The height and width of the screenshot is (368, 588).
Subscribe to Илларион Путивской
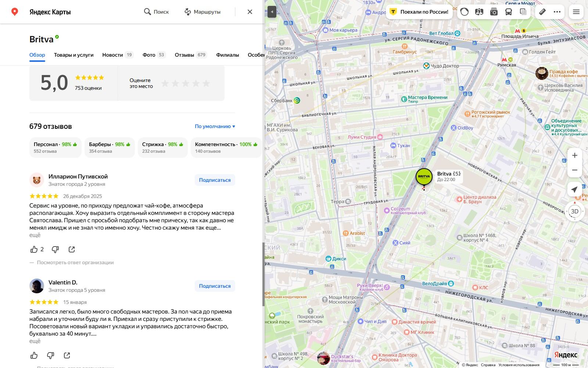tap(215, 180)
